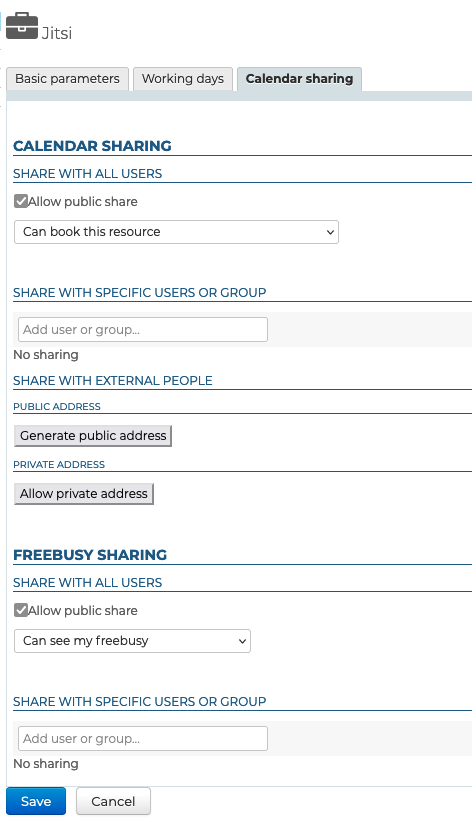This screenshot has height=821, width=472.
Task: Switch to the Basic parameters tab
Action: [68, 79]
